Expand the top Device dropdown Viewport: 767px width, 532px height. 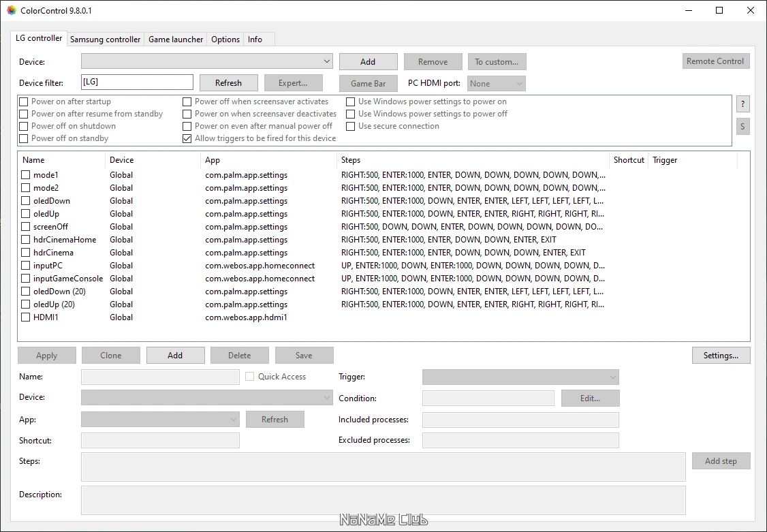point(207,61)
